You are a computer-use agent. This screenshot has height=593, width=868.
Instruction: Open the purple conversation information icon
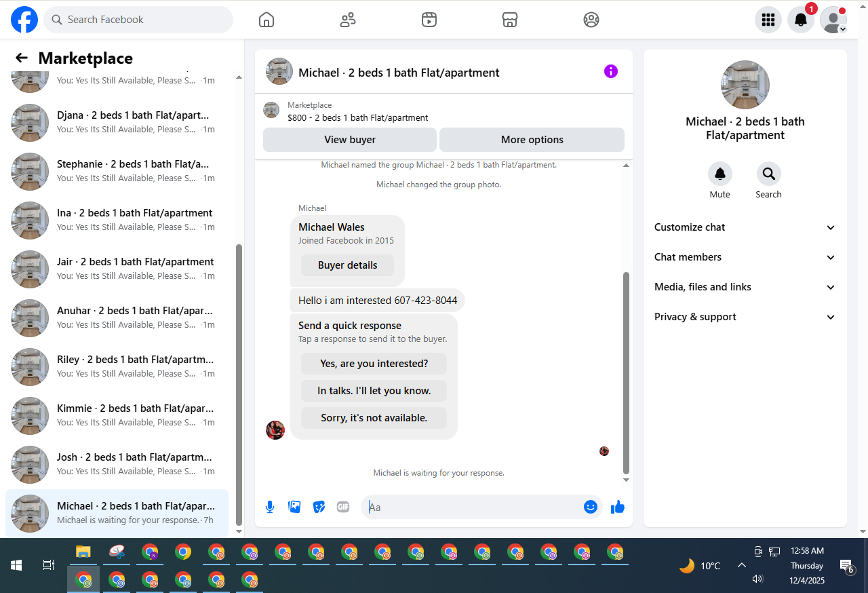tap(611, 71)
